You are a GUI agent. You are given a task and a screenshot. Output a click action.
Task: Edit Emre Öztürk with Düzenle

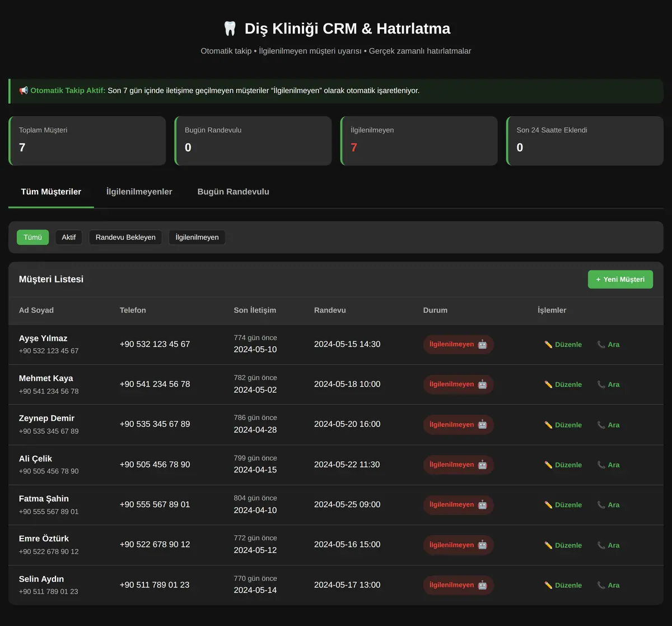coord(563,545)
